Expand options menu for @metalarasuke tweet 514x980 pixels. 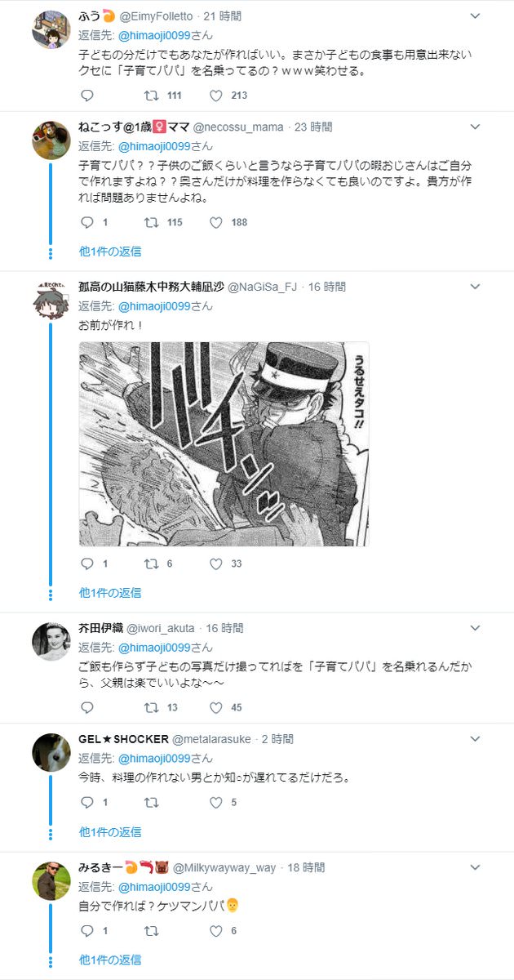click(476, 738)
